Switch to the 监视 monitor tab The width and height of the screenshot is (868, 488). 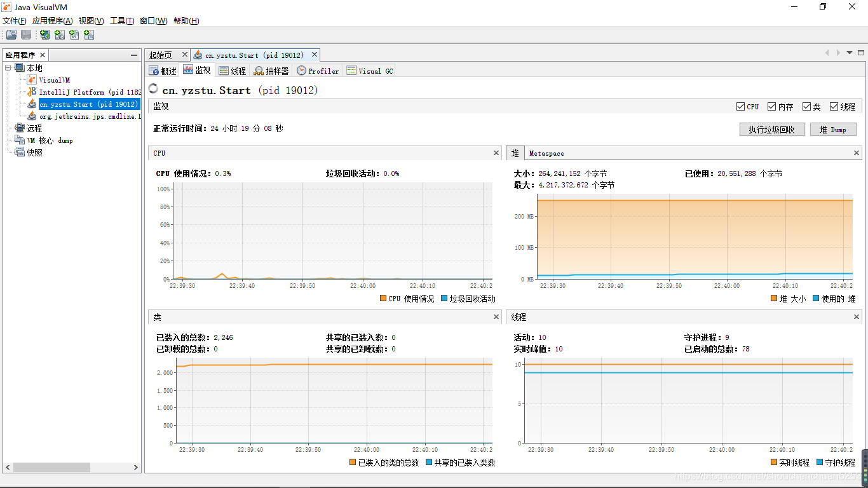click(x=197, y=71)
